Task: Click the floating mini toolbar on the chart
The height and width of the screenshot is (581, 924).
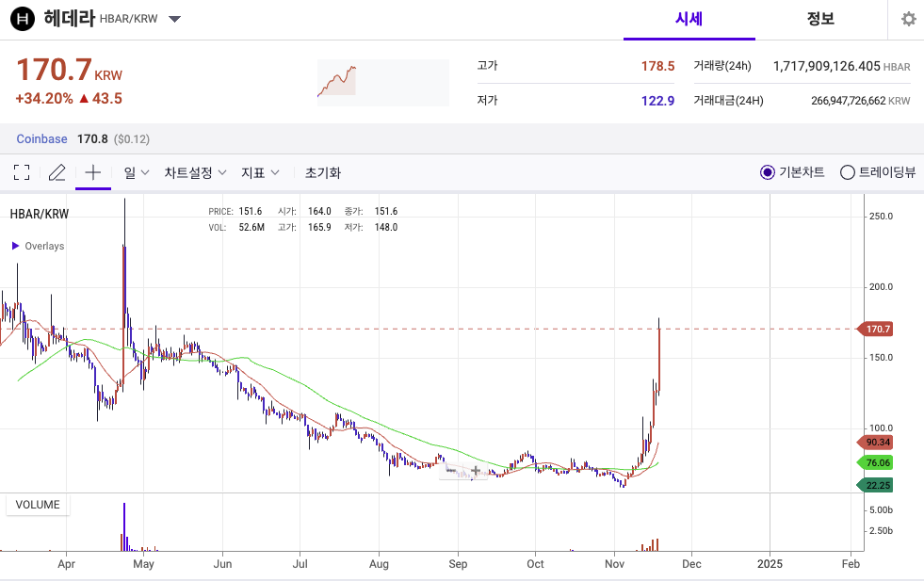Action: pyautogui.click(x=463, y=470)
